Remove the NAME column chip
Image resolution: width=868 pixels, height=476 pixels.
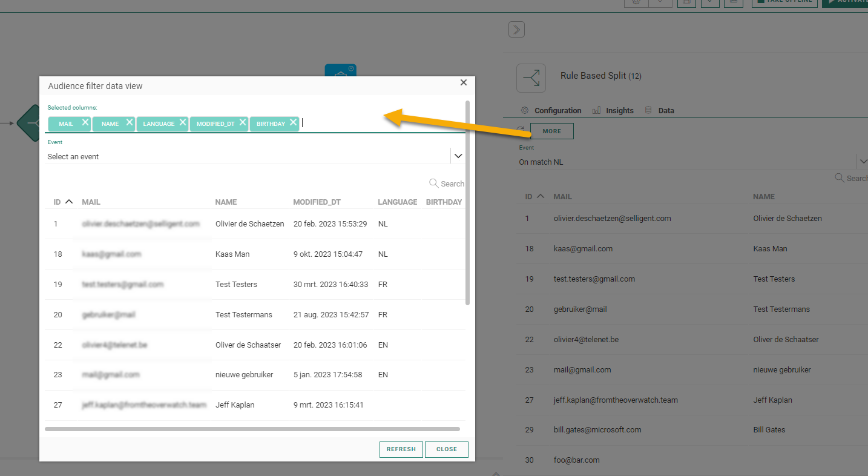pyautogui.click(x=130, y=122)
